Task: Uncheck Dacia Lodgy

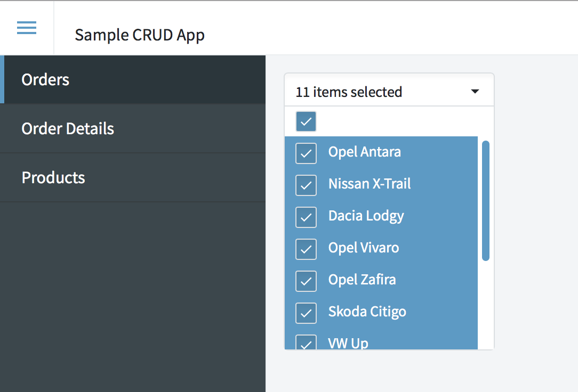Action: (x=306, y=217)
